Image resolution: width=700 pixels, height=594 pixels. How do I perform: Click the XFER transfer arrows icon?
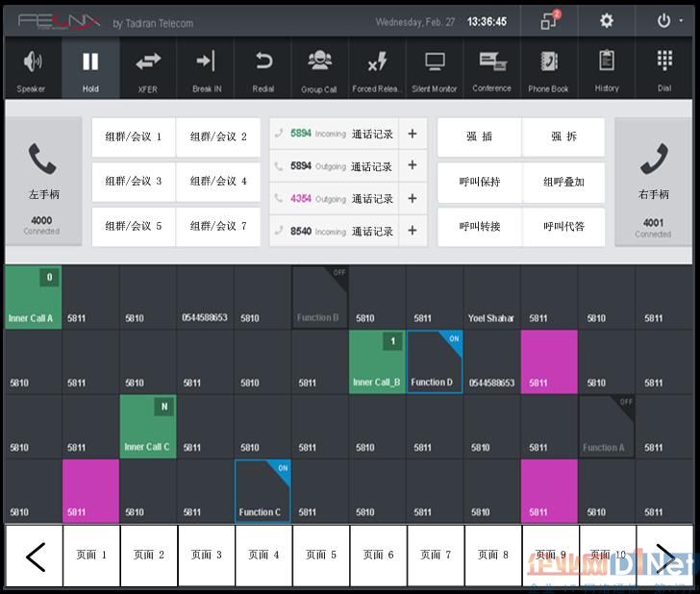(x=148, y=70)
